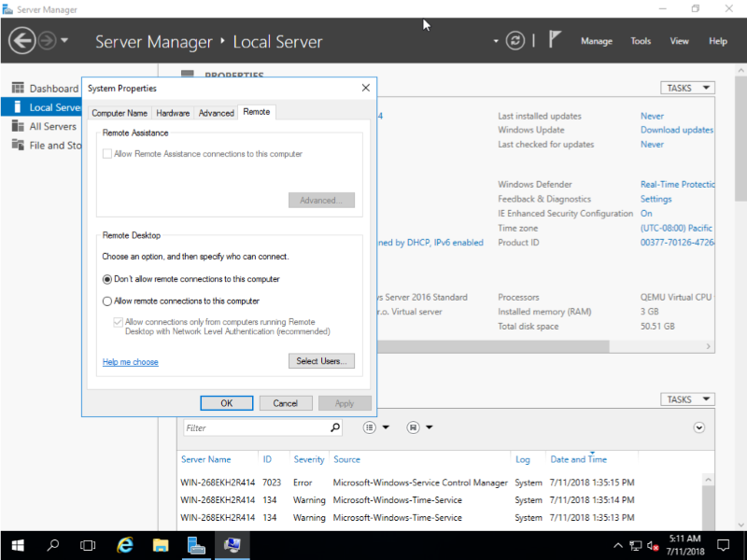Toggle Allow Remote Assistance connections checkbox
Image resolution: width=747 pixels, height=560 pixels.
pos(107,154)
